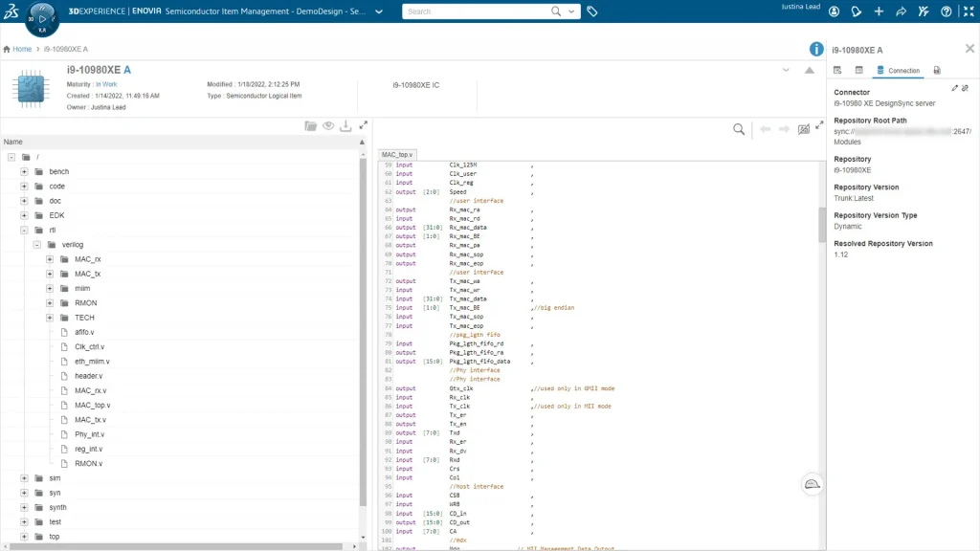The height and width of the screenshot is (551, 980).
Task: Click the Home breadcrumb link
Action: point(22,49)
